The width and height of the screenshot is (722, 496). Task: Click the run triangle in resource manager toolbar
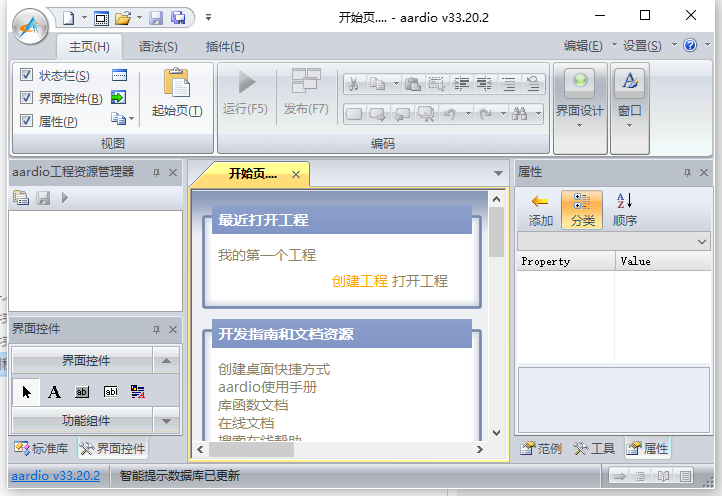(64, 198)
